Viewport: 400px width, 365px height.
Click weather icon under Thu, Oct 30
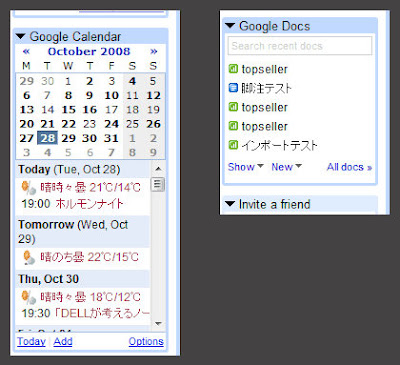pos(29,297)
